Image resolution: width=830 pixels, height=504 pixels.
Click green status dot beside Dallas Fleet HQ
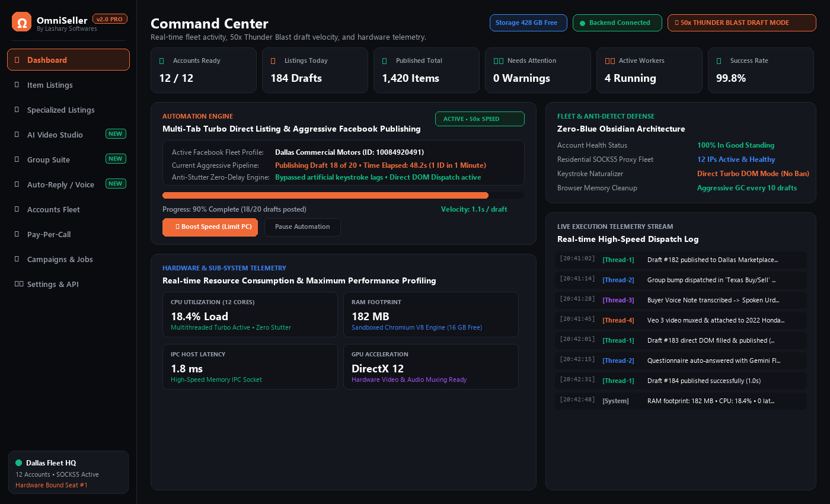pyautogui.click(x=19, y=462)
